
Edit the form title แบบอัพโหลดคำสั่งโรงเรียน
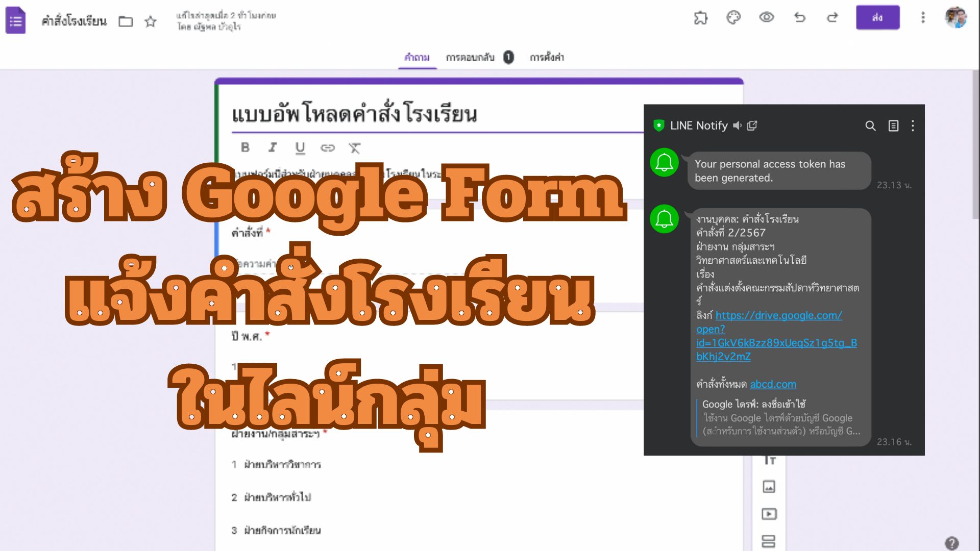pyautogui.click(x=354, y=113)
